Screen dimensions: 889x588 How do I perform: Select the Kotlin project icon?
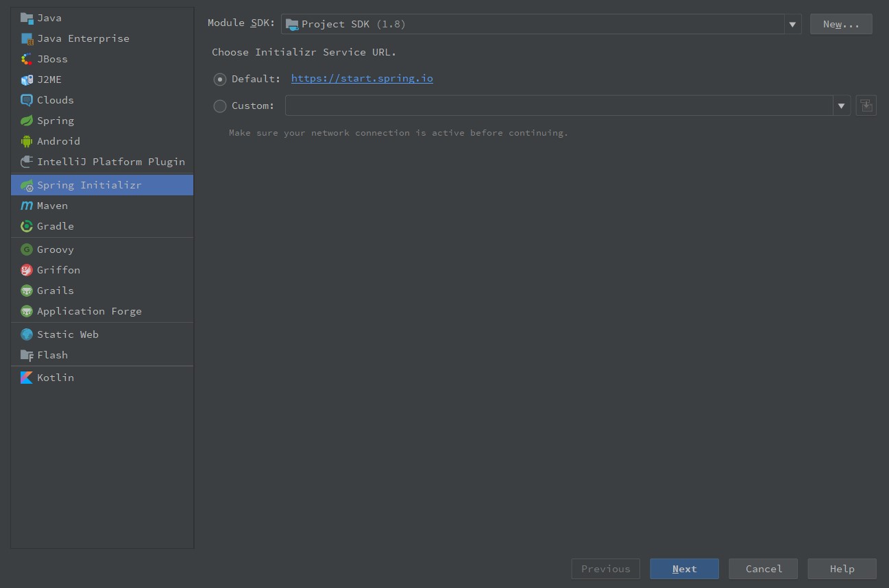(x=27, y=378)
